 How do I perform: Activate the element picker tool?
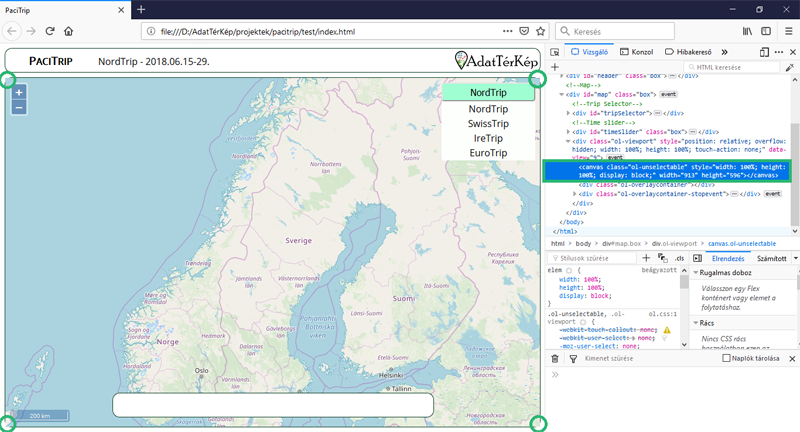point(555,52)
